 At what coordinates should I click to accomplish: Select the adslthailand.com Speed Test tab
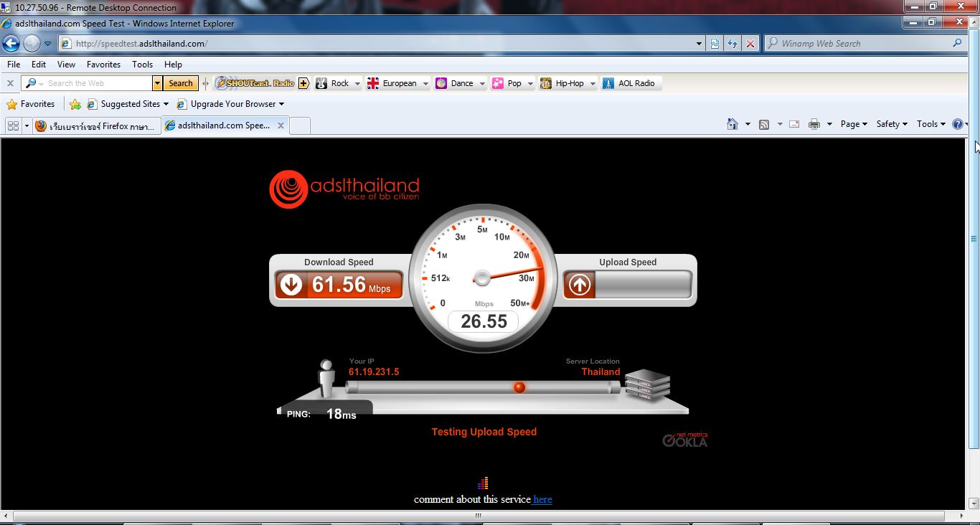tap(218, 126)
